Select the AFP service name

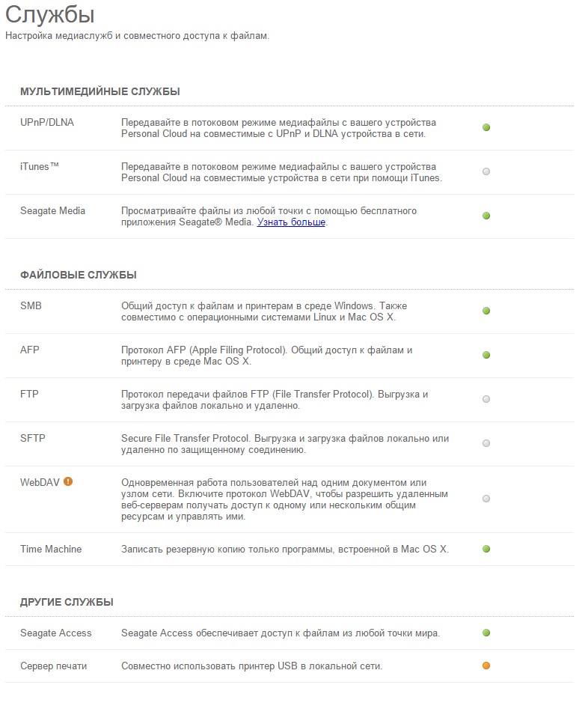pos(30,350)
